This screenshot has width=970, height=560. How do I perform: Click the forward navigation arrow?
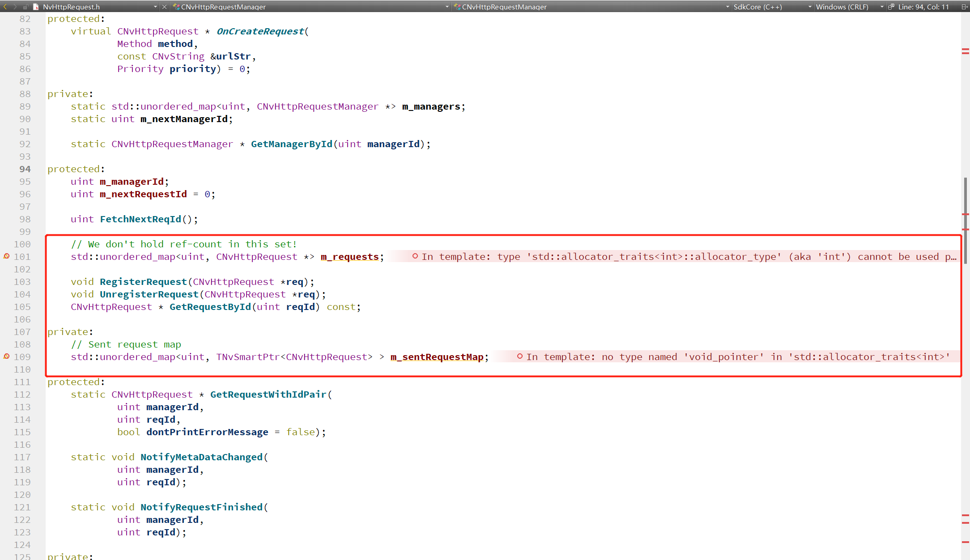click(15, 7)
